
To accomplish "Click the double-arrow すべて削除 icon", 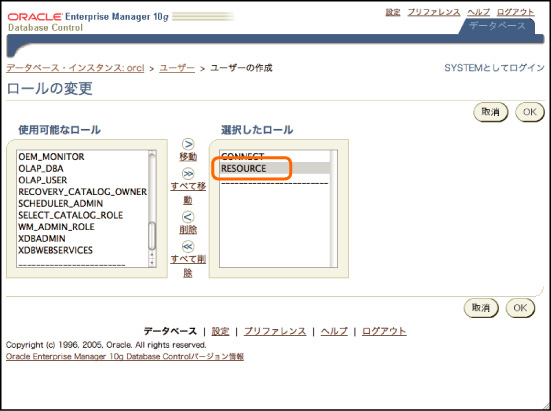I will coord(188,247).
